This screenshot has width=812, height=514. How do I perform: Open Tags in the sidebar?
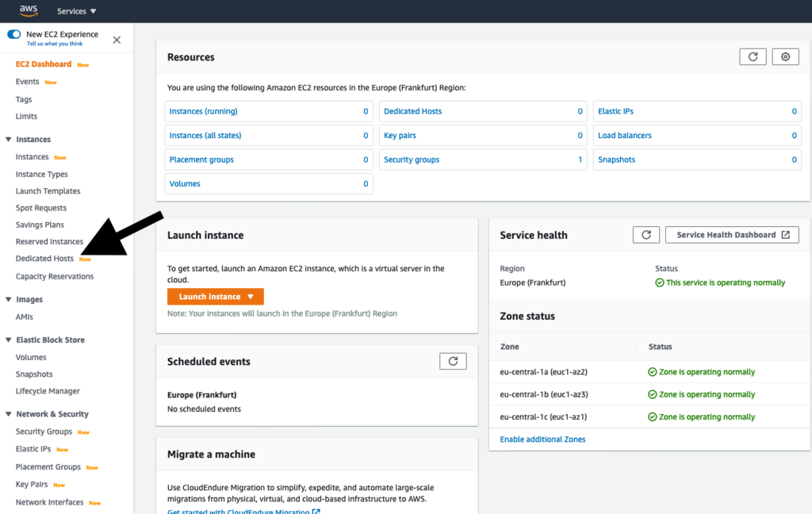24,99
